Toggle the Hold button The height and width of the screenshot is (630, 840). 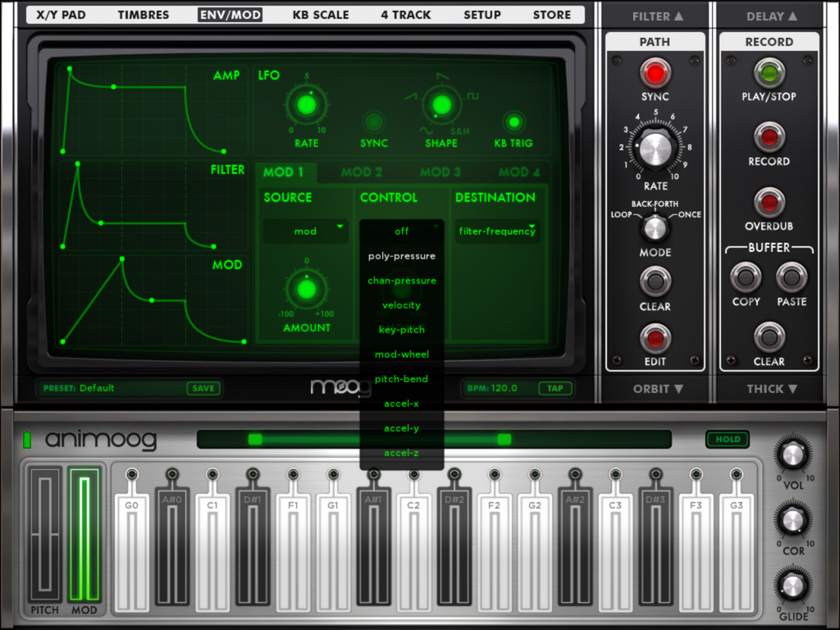728,440
